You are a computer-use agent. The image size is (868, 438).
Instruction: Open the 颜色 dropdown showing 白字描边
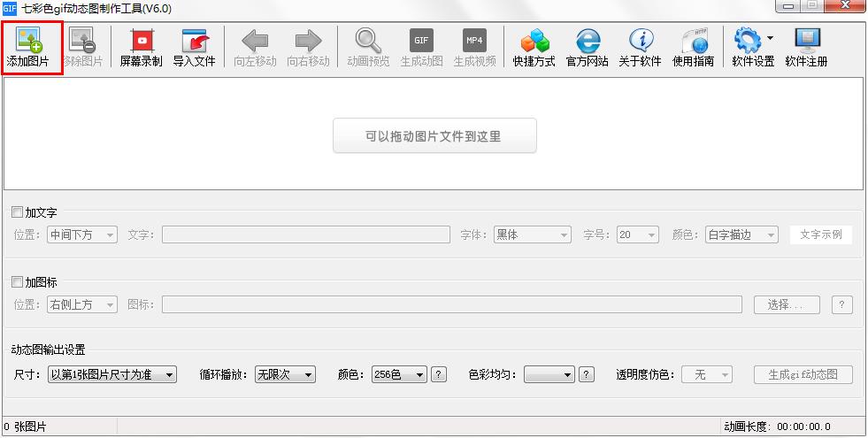pyautogui.click(x=741, y=234)
